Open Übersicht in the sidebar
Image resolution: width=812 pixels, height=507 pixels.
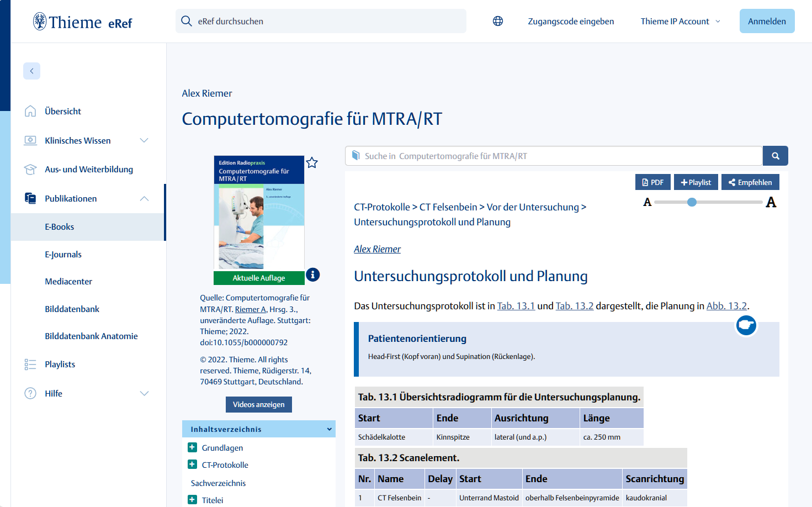pos(63,111)
